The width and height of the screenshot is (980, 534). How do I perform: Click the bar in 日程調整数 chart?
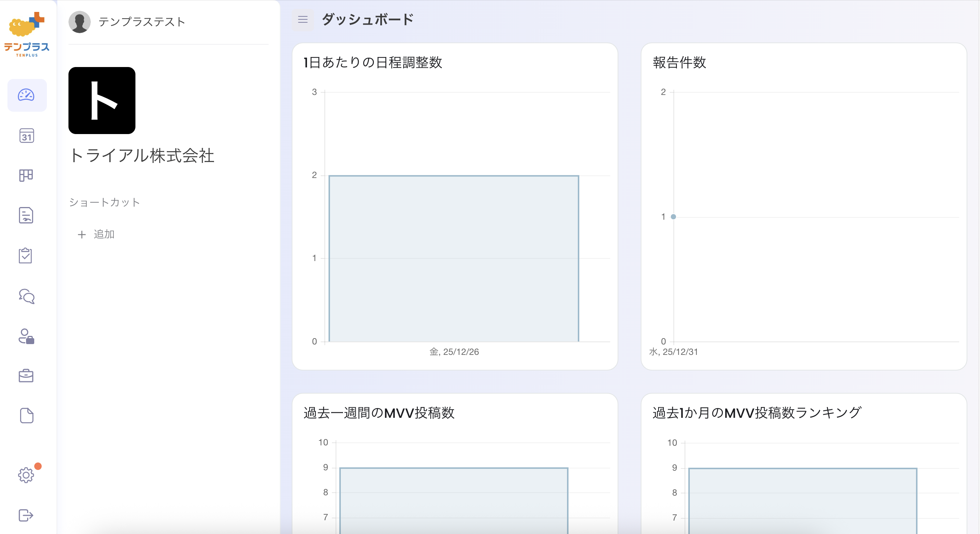(x=454, y=258)
